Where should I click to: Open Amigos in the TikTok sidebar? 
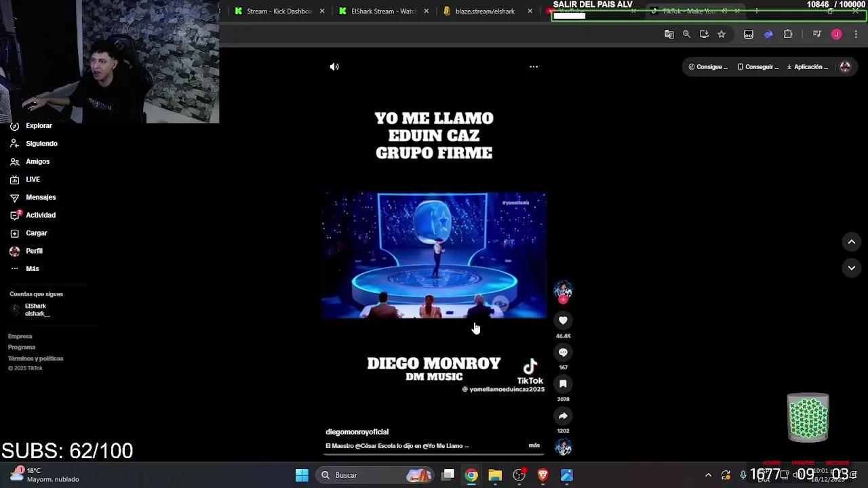tap(30, 161)
